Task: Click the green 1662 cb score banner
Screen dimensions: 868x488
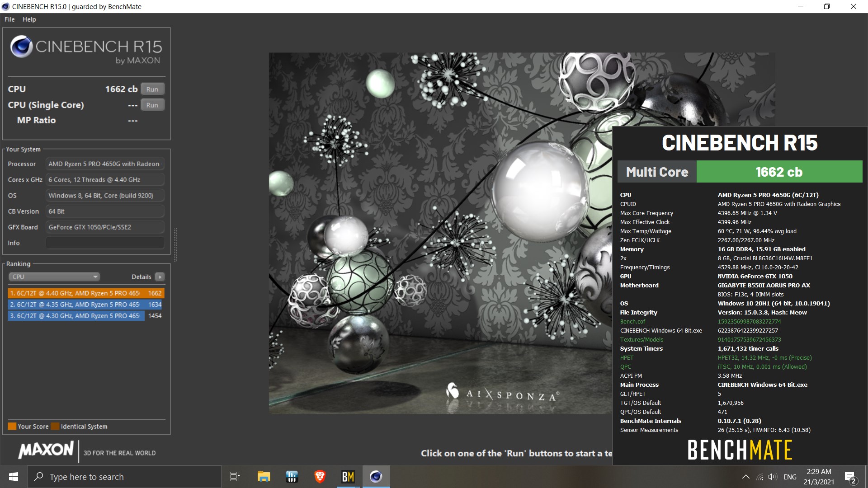Action: point(779,172)
